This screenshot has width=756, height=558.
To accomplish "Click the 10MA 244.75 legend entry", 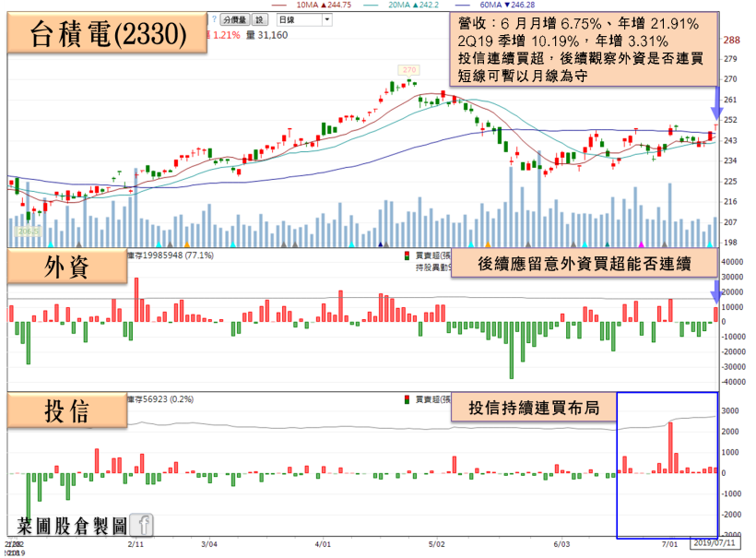I will (313, 5).
